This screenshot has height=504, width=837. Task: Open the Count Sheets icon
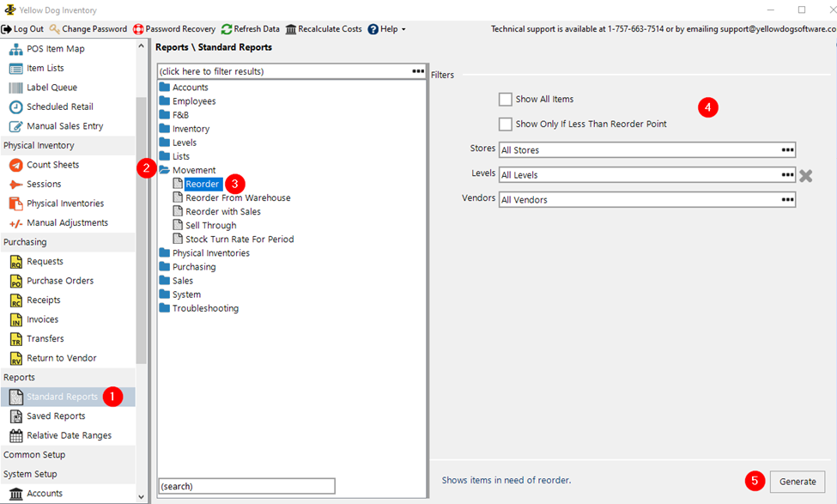pyautogui.click(x=16, y=165)
